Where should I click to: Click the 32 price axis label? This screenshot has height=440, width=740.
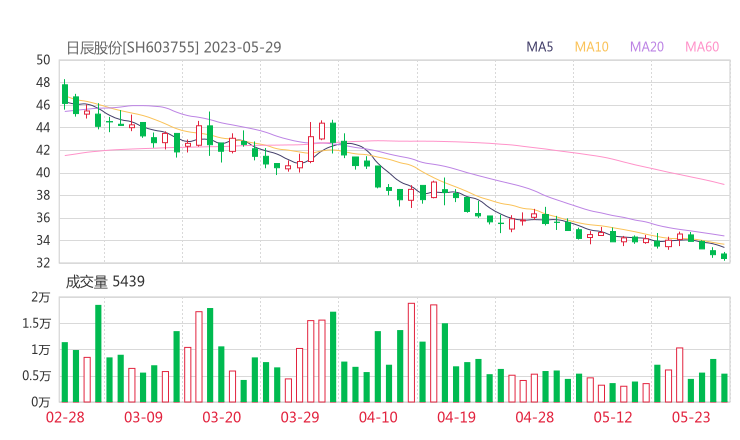pos(43,263)
